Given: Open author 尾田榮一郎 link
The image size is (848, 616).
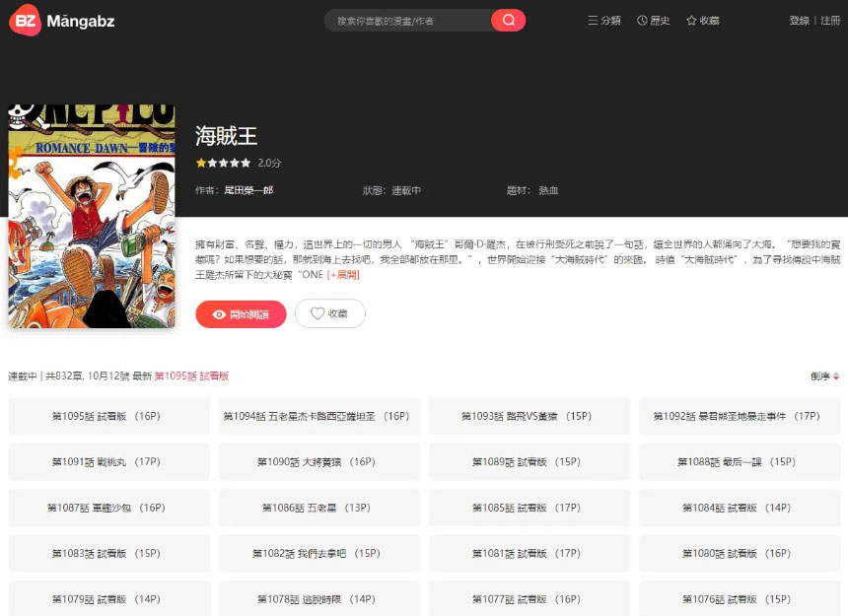Looking at the screenshot, I should (248, 190).
